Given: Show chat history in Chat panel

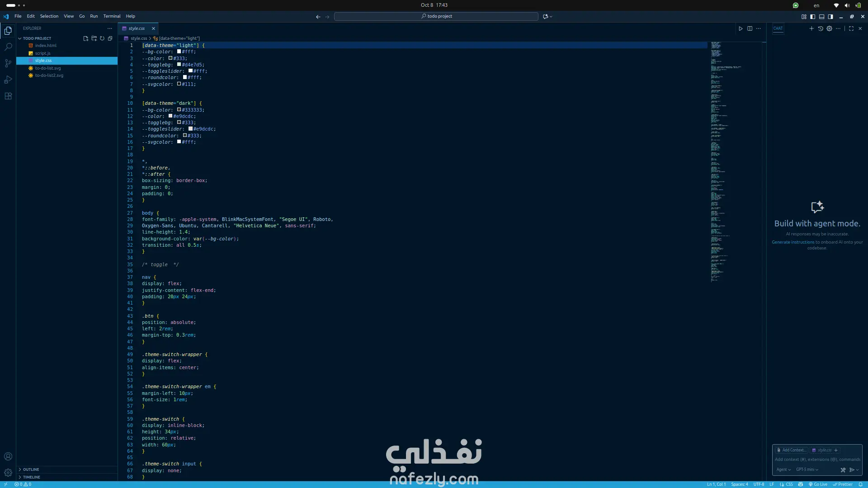Looking at the screenshot, I should coord(821,28).
